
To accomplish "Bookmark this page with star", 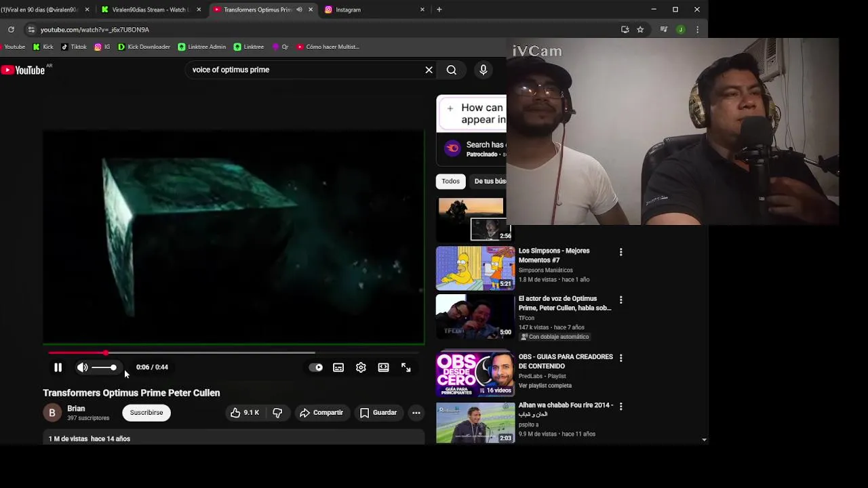I will coord(640,30).
